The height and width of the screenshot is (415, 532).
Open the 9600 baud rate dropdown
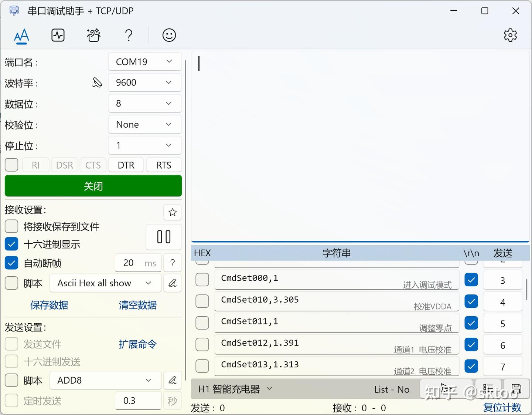pyautogui.click(x=144, y=82)
